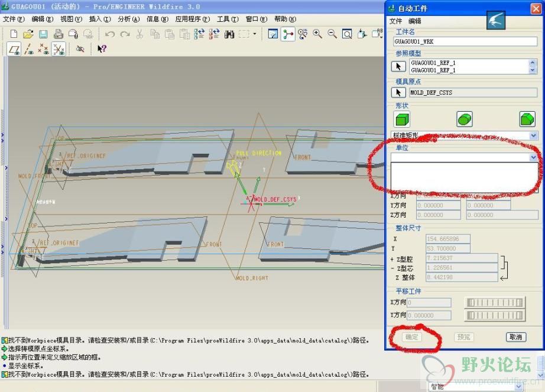
Task: Open the 信息(N) menu
Action: click(x=157, y=19)
